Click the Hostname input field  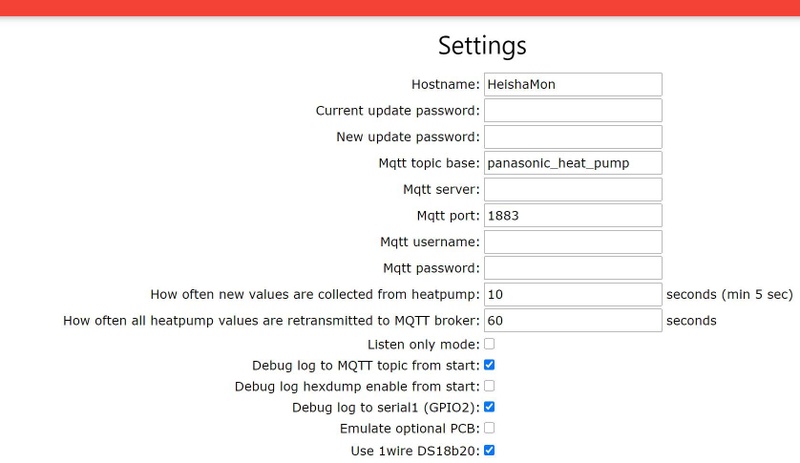573,84
